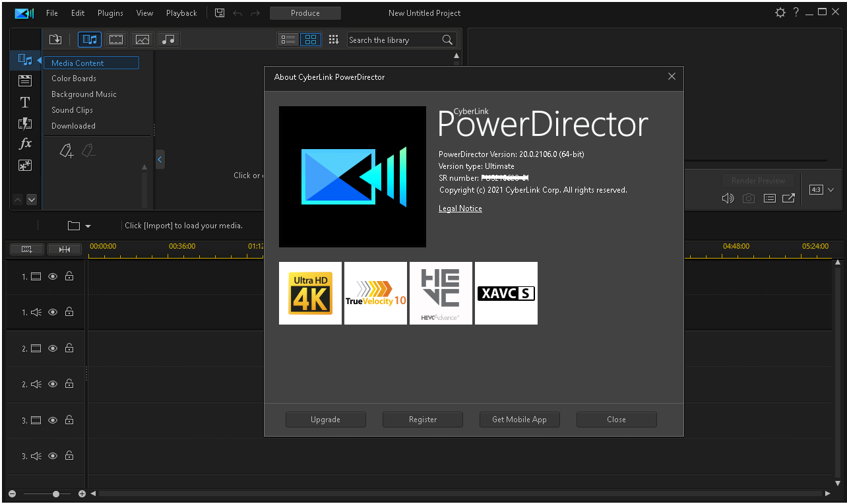Open the File menu
The height and width of the screenshot is (504, 847).
[x=52, y=13]
